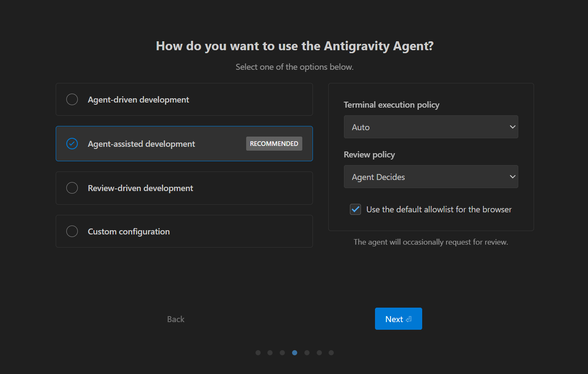
Task: Click the RECOMMENDED badge
Action: pyautogui.click(x=274, y=144)
